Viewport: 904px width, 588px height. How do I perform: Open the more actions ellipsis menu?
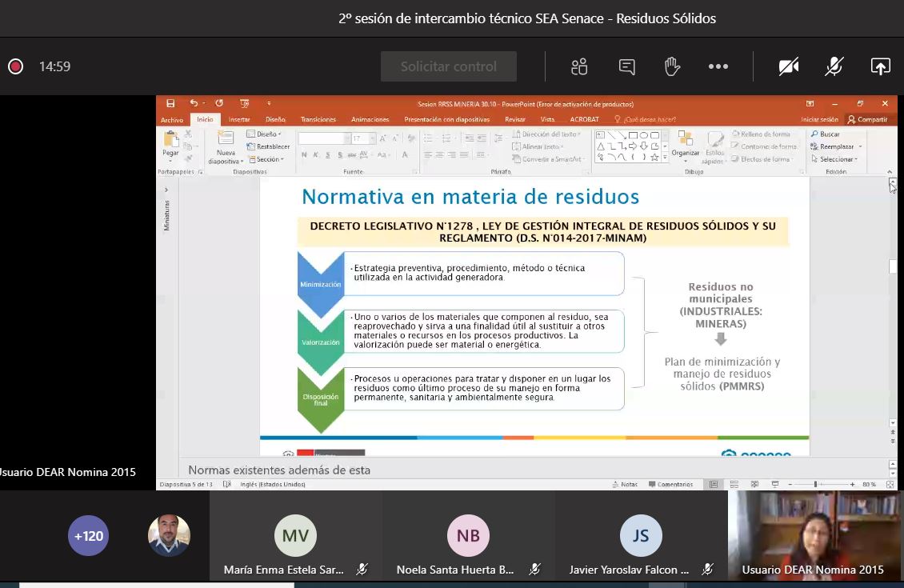click(718, 67)
